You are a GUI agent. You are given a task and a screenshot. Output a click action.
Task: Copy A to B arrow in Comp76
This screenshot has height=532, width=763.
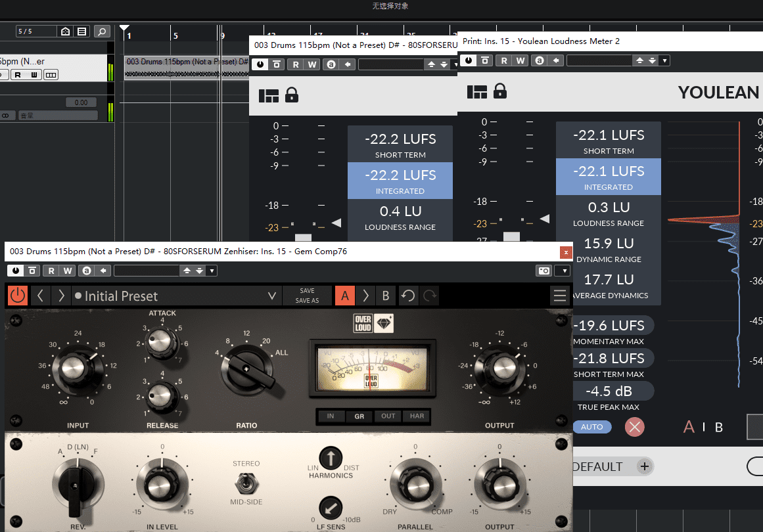pos(365,296)
